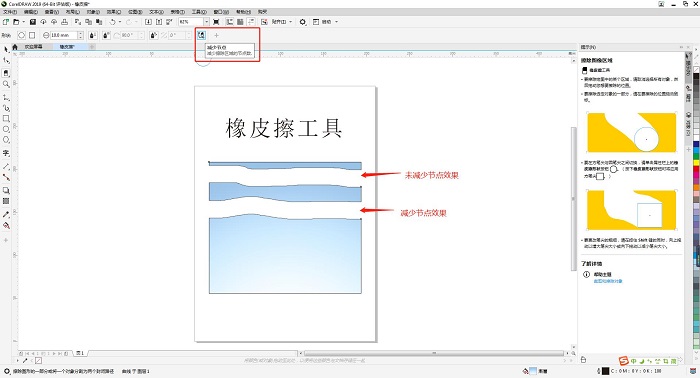This screenshot has width=700, height=378.
Task: Toggle the show rulers button
Action: [x=229, y=22]
